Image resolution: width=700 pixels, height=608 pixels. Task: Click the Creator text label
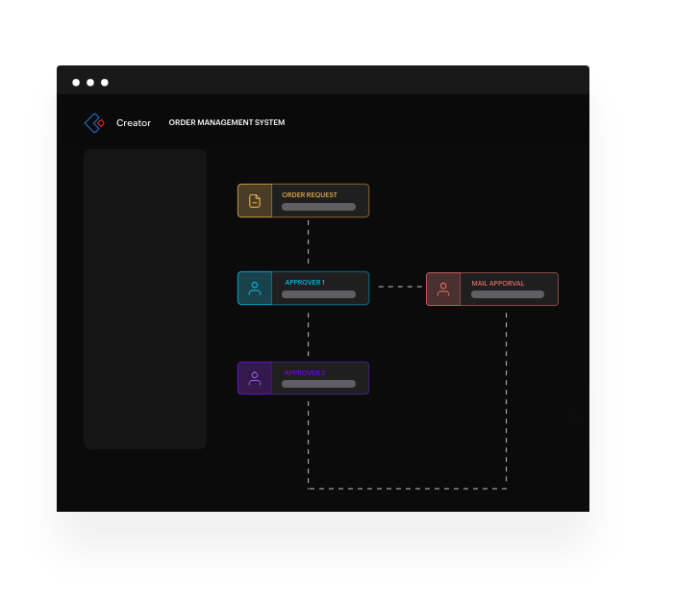tap(134, 123)
